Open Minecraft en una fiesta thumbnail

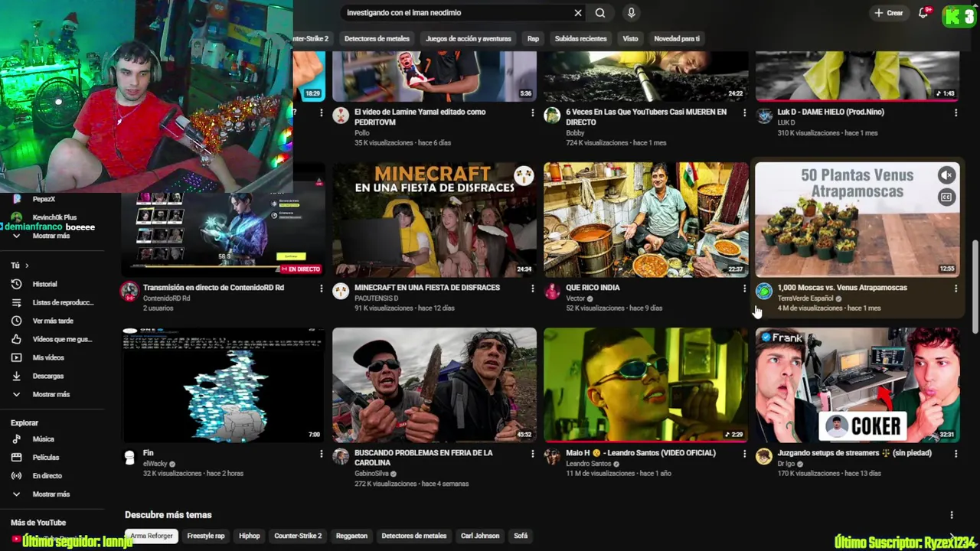434,220
